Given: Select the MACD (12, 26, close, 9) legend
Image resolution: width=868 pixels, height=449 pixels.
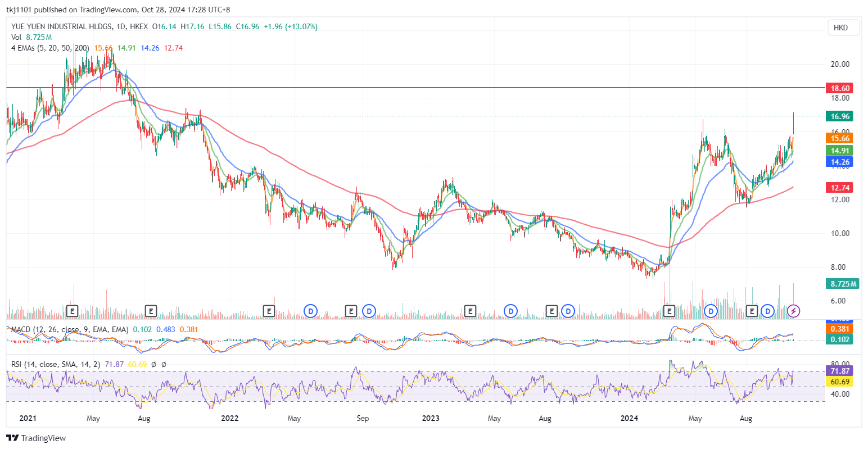Looking at the screenshot, I should click(70, 329).
